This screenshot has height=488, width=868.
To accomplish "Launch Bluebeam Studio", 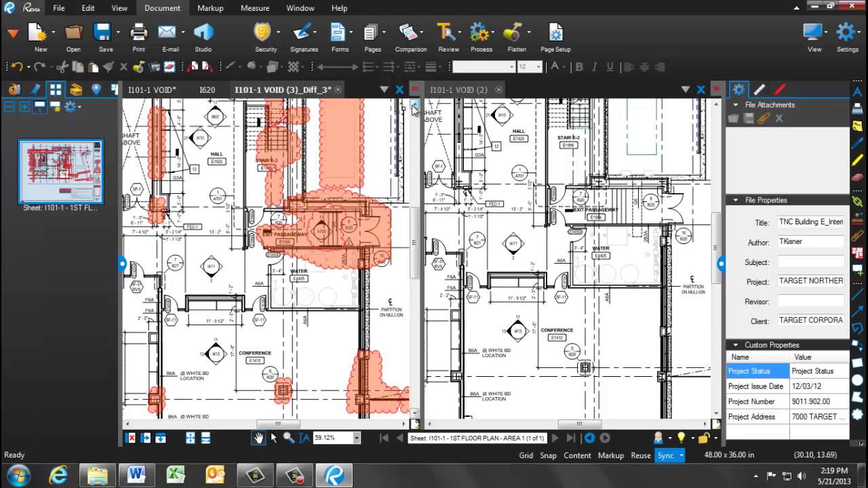I will pos(203,33).
